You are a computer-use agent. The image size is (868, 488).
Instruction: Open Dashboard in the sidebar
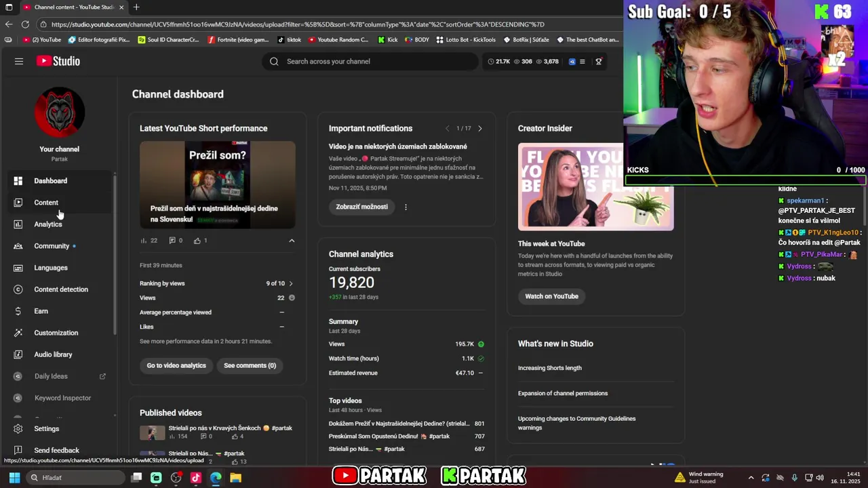coord(58,181)
